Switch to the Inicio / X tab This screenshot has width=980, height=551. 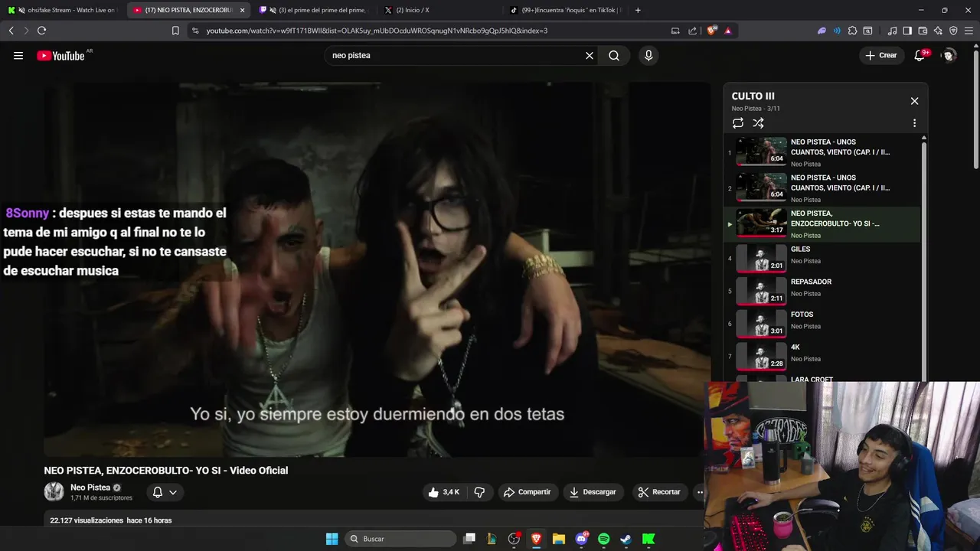tap(440, 10)
